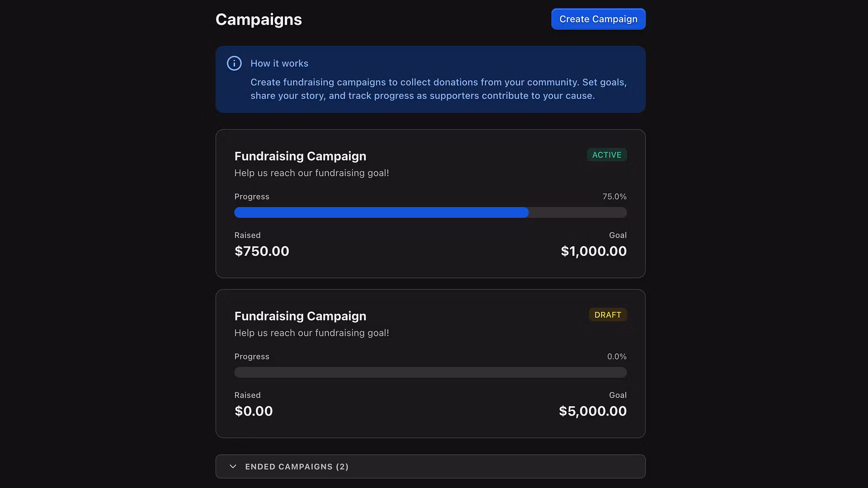Select the $0.00 raised amount
The width and height of the screenshot is (868, 488).
tap(254, 411)
